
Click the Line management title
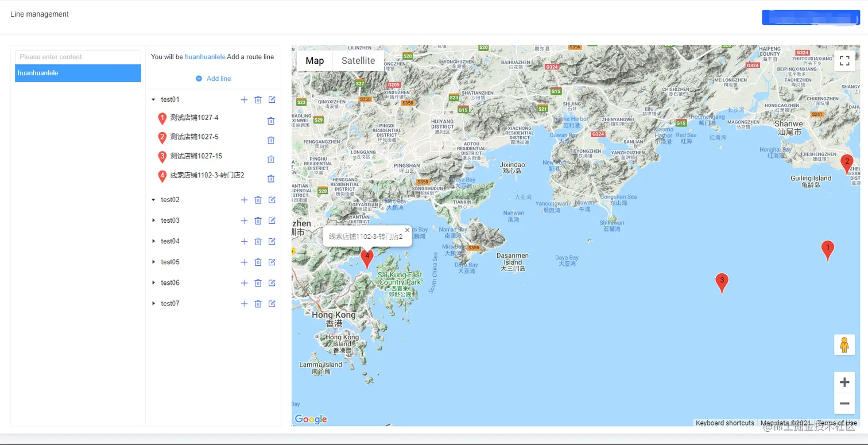(x=40, y=14)
